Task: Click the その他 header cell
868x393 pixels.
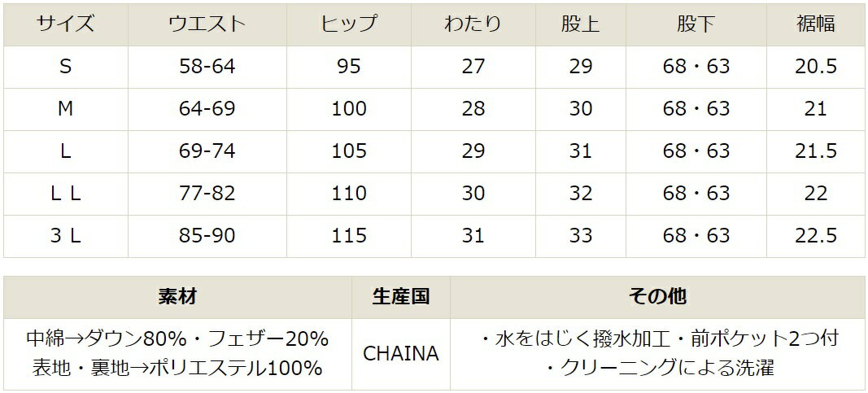Action: click(x=657, y=297)
